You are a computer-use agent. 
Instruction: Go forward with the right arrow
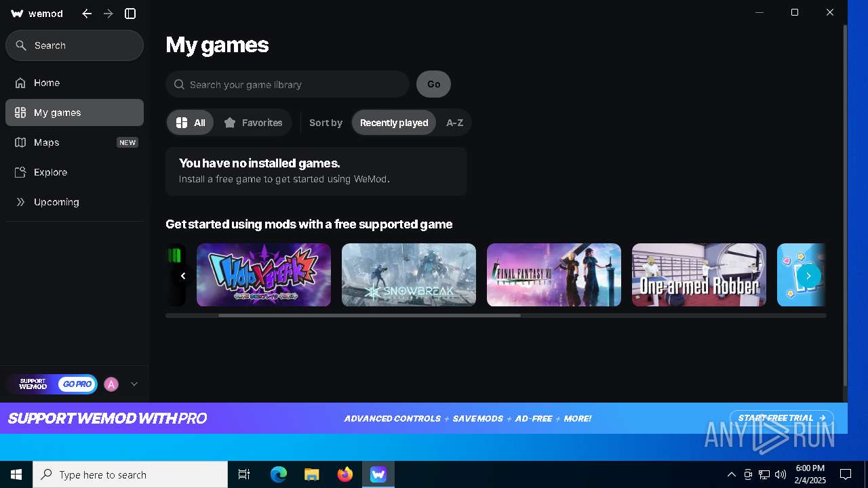[x=108, y=14]
